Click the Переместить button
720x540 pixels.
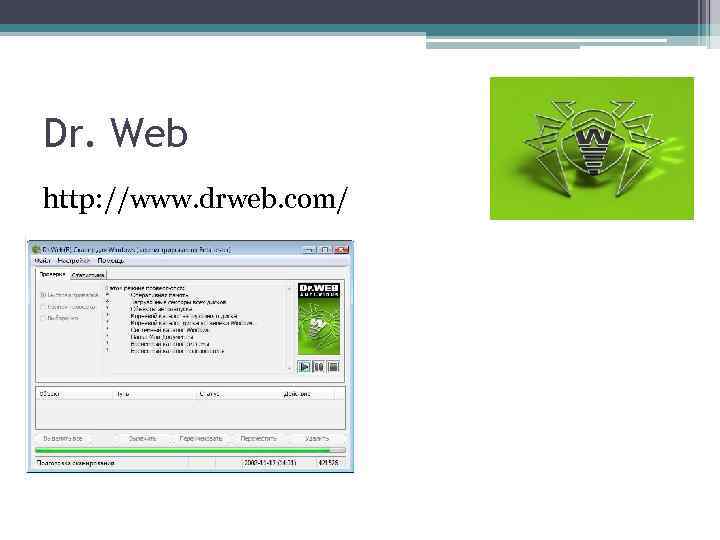[259, 439]
